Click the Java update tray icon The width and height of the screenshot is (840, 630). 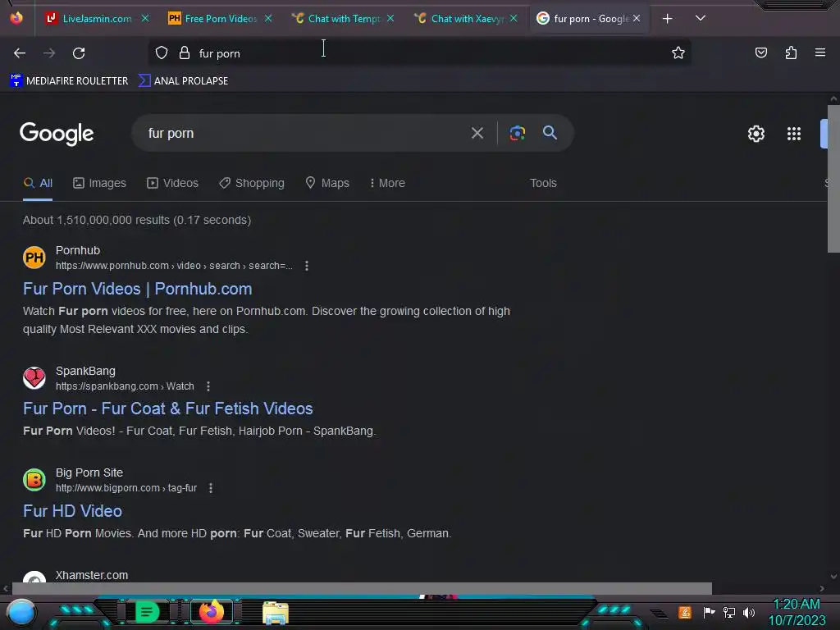(685, 612)
